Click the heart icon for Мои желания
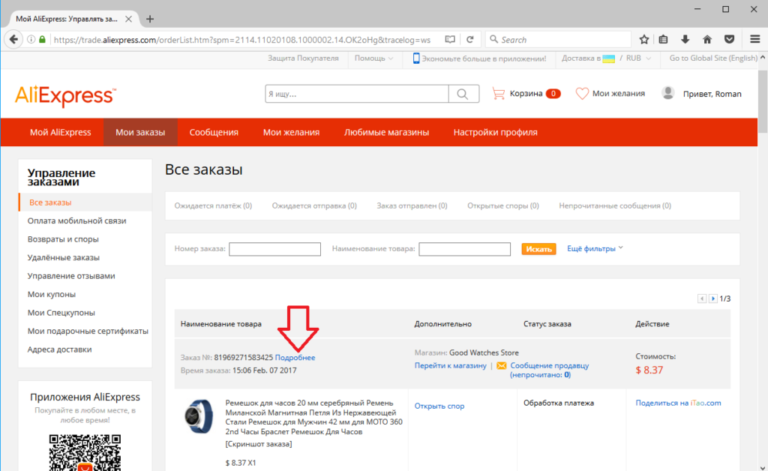 coord(582,94)
